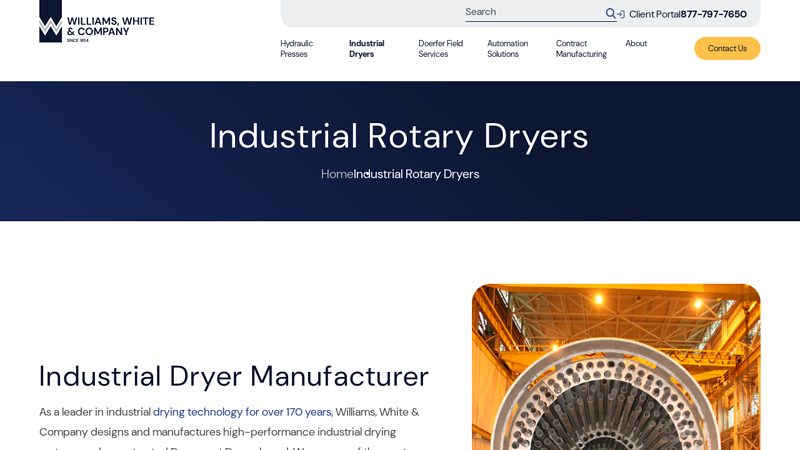Open the drying technology for over 170 years link
800x450 pixels.
[x=242, y=412]
